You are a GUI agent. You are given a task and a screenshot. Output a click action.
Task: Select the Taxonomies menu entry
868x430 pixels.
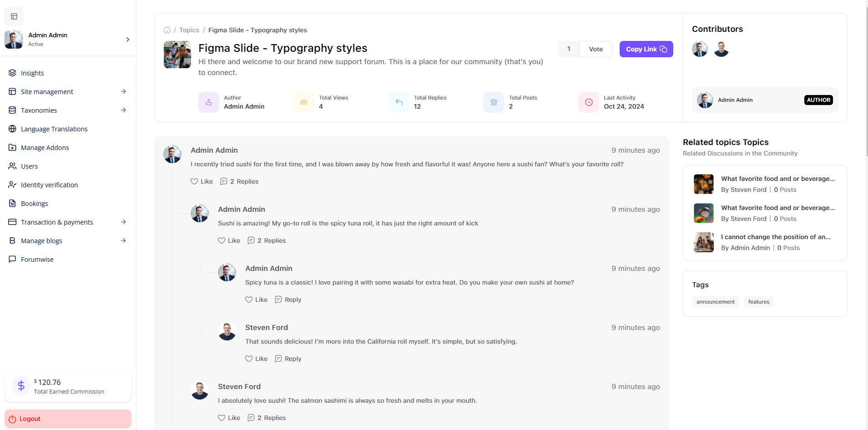(x=39, y=110)
